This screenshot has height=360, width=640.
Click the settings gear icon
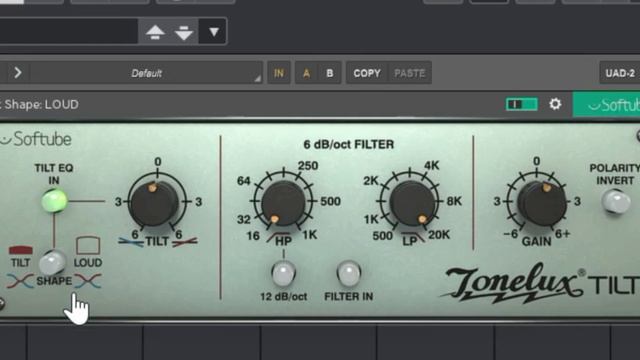click(x=555, y=104)
